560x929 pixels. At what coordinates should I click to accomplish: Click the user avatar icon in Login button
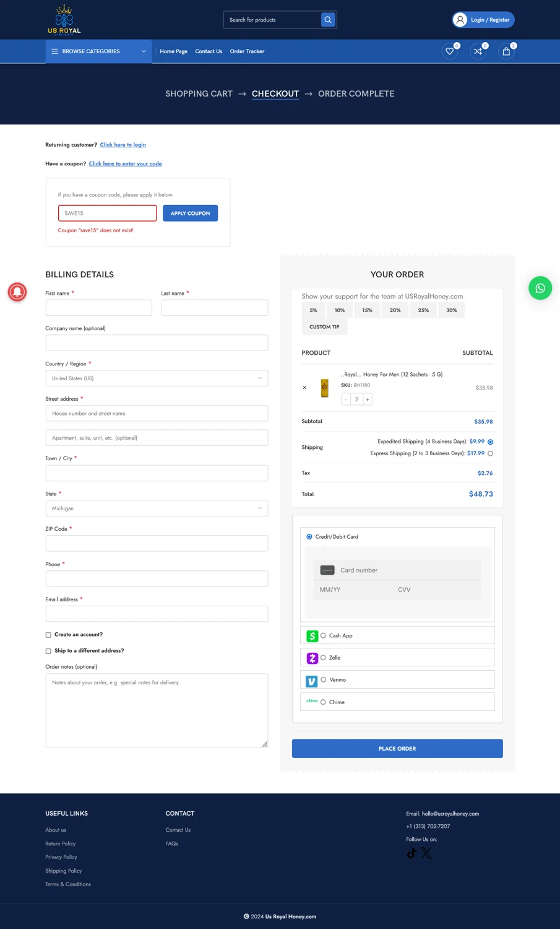click(x=460, y=20)
